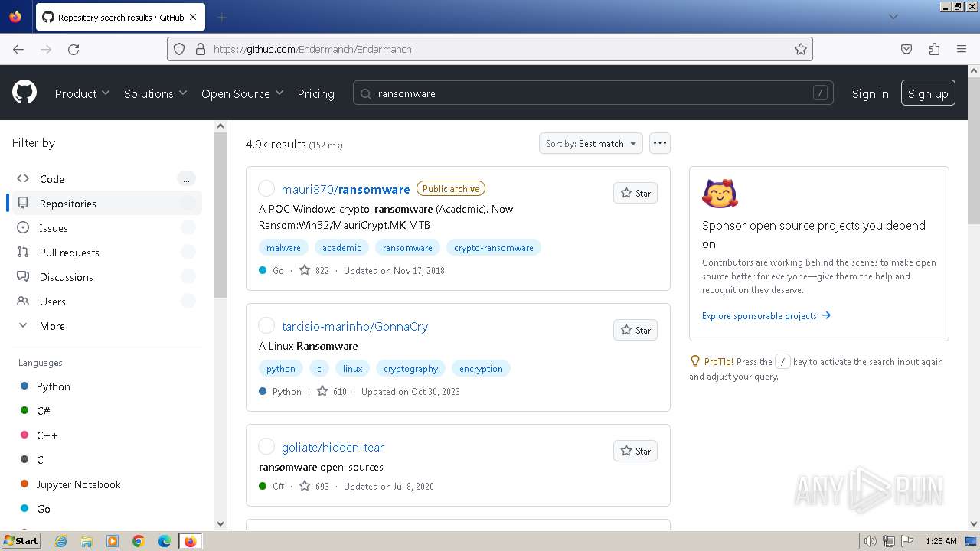The width and height of the screenshot is (980, 551).
Task: Click Sign in
Action: click(870, 93)
